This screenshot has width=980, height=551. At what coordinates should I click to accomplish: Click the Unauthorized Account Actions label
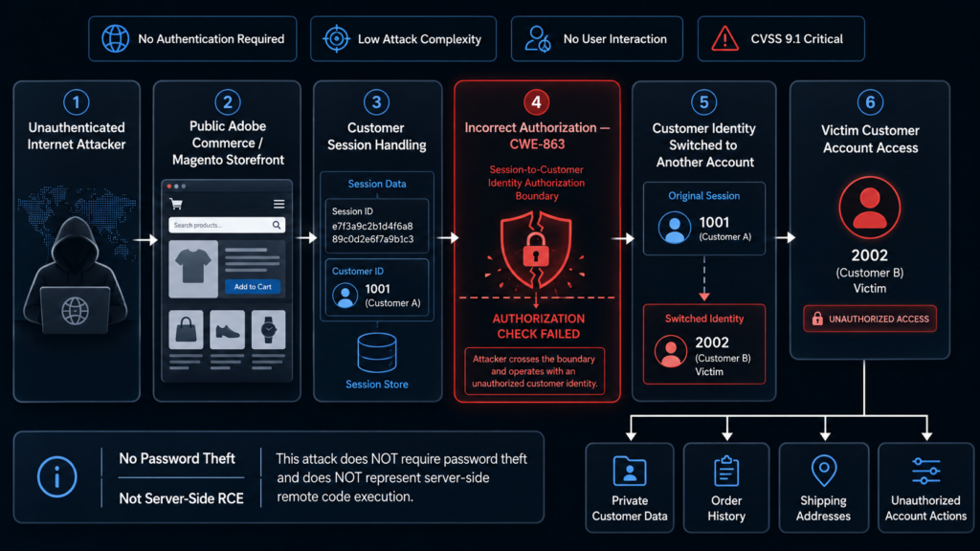pos(925,509)
